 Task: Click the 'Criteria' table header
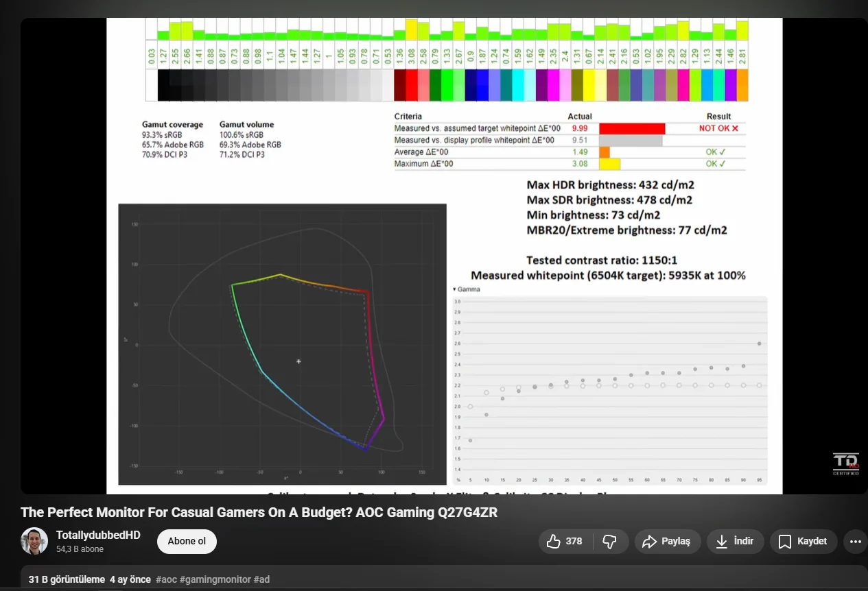tap(408, 117)
